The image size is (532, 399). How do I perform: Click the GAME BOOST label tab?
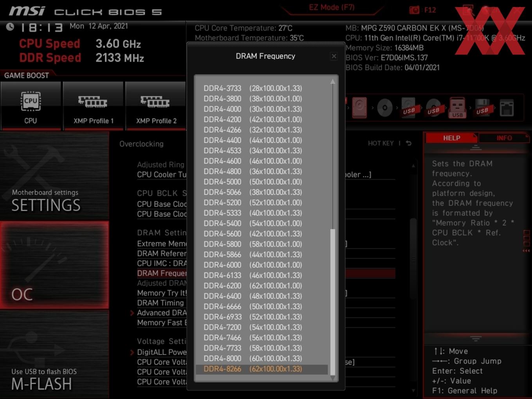click(27, 75)
